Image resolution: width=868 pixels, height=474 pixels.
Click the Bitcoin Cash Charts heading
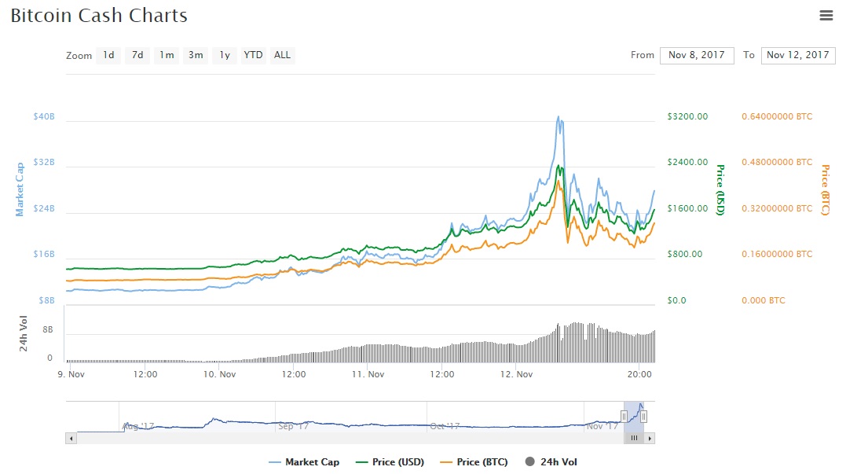point(99,16)
